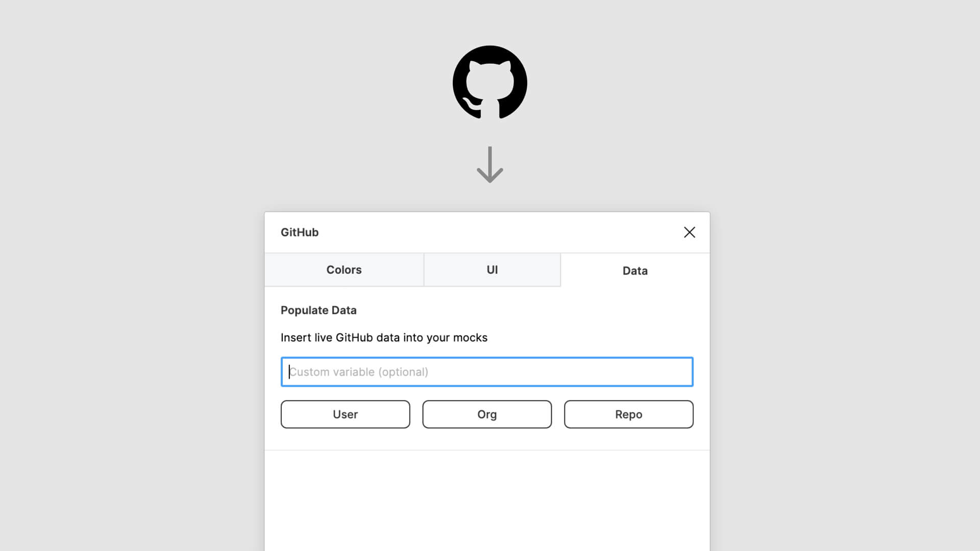Click the arrowhead tip of the down arrow
980x551 pixels.
pyautogui.click(x=490, y=180)
